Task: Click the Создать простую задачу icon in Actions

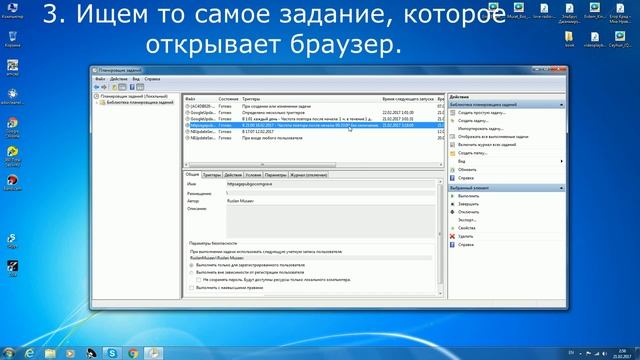Action: (452, 113)
